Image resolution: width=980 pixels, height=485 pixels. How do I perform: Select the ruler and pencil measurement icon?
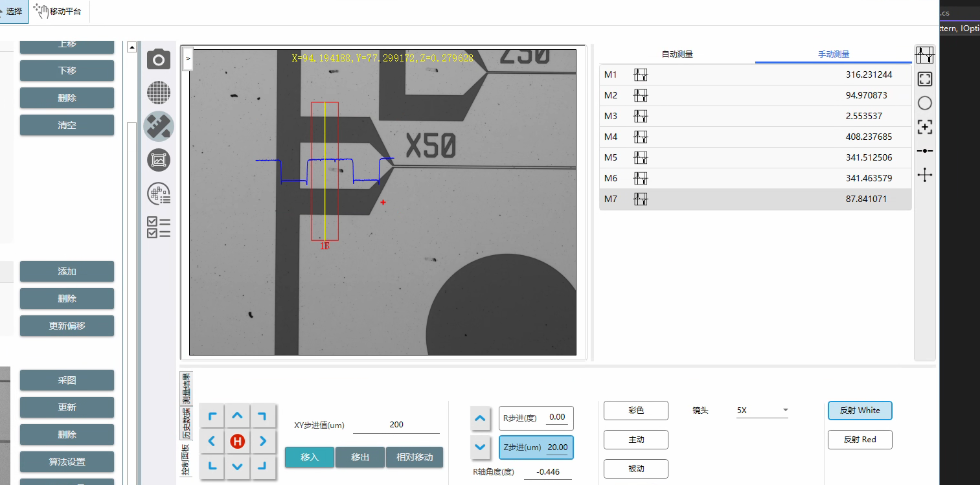pos(159,126)
